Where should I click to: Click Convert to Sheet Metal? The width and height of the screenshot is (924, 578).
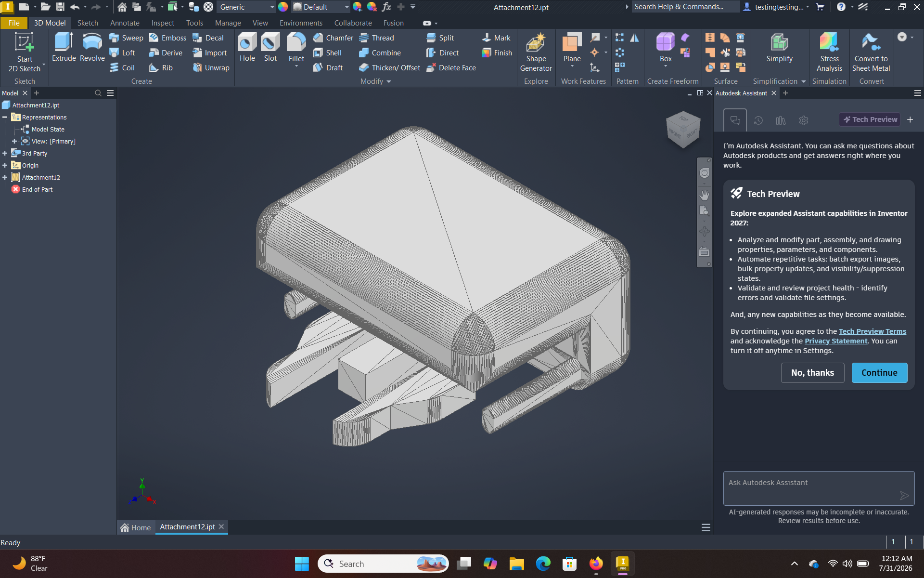click(x=871, y=52)
